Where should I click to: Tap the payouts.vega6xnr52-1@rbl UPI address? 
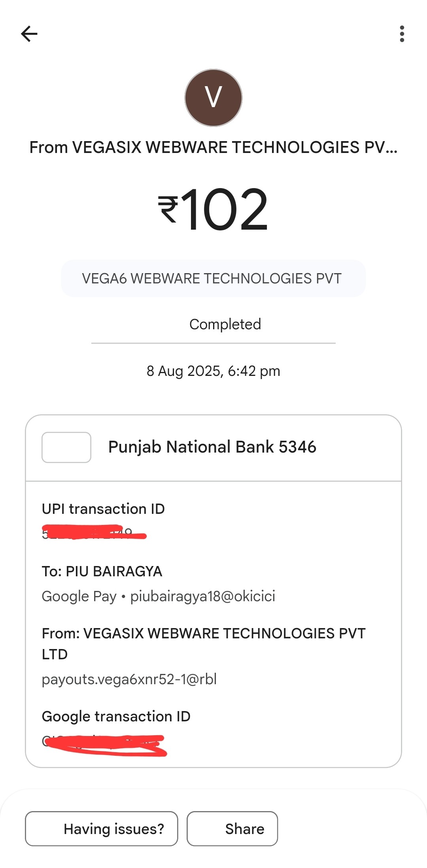tap(129, 679)
